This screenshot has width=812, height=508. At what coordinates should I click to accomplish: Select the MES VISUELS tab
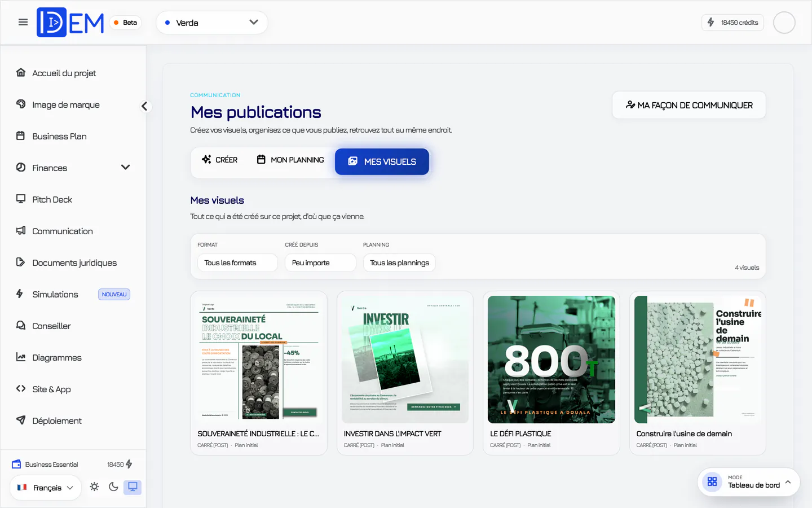pos(382,161)
